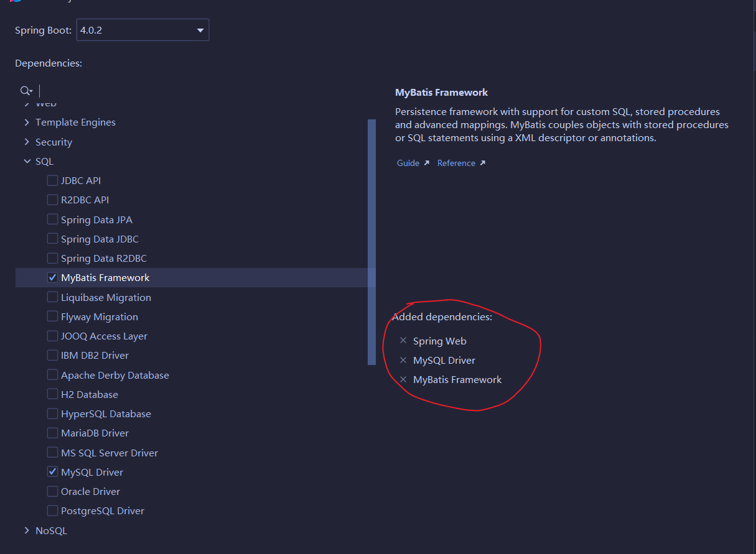756x554 pixels.
Task: Click the Security tree label
Action: click(x=54, y=142)
